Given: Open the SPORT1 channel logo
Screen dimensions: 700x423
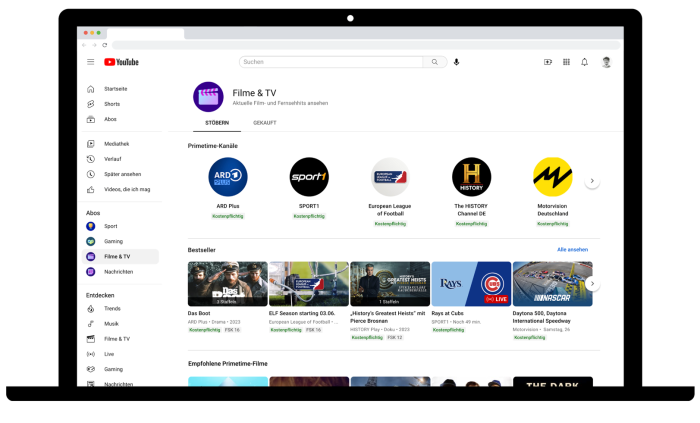Looking at the screenshot, I should coord(309,177).
